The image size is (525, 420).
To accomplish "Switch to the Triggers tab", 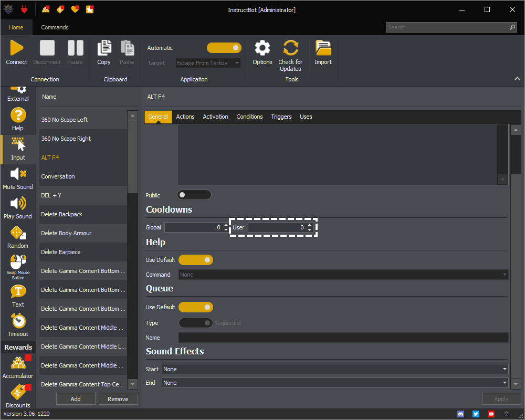I will point(281,117).
